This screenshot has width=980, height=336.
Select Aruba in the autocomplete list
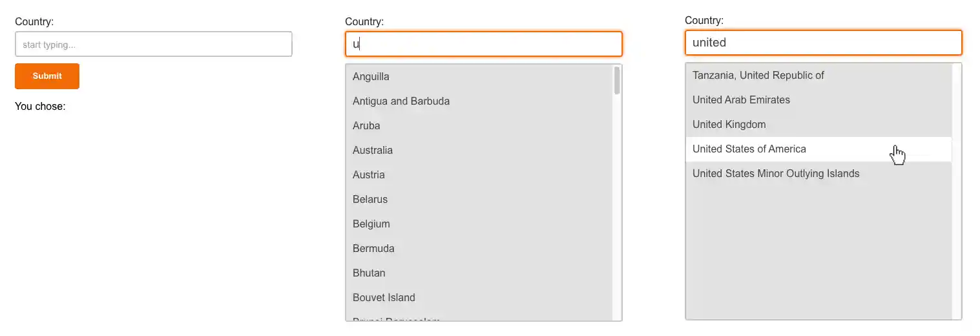tap(366, 126)
